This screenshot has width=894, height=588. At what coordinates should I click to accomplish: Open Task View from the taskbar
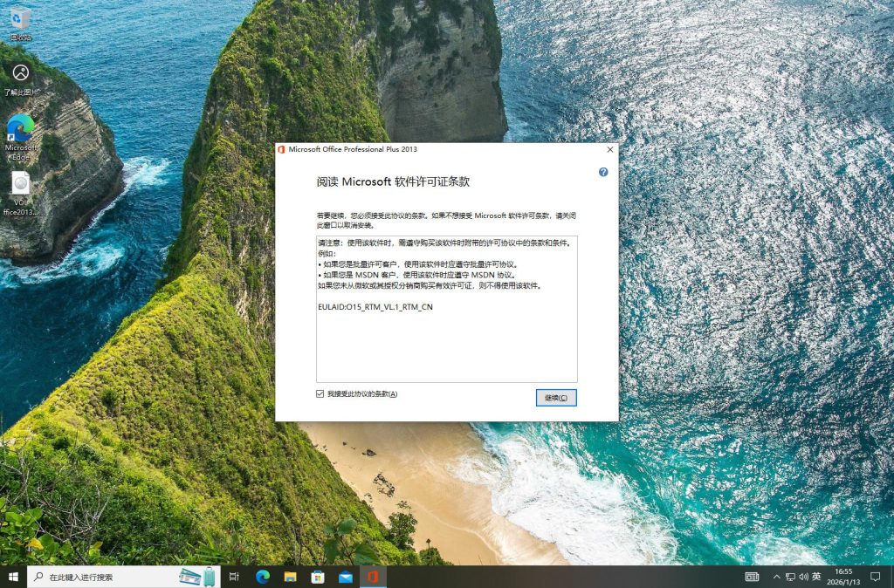[234, 577]
